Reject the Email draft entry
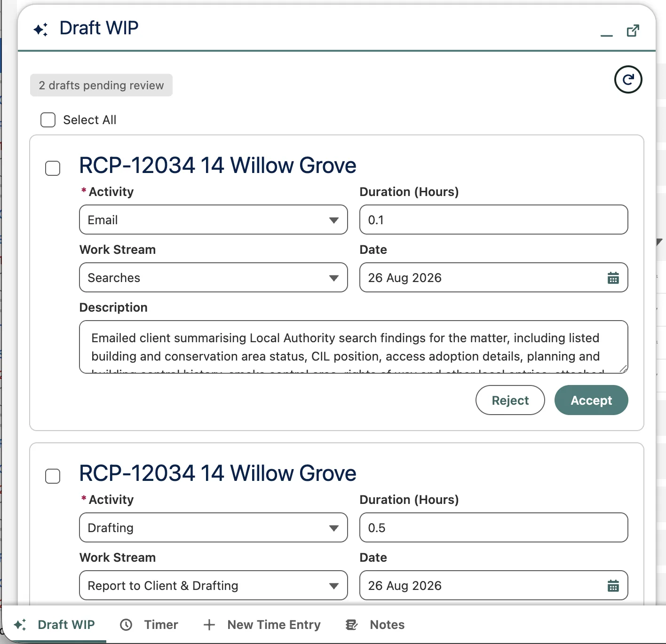Viewport: 666px width, 644px height. [x=510, y=400]
